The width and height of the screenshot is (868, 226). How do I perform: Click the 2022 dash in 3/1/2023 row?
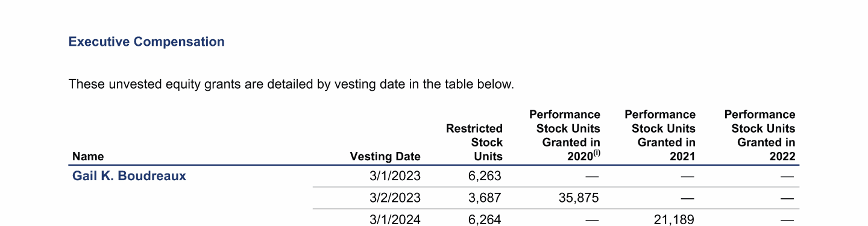[787, 177]
